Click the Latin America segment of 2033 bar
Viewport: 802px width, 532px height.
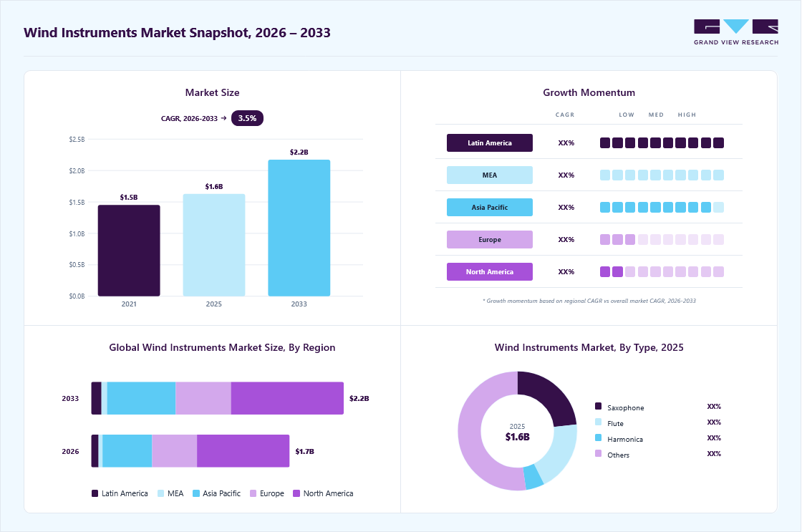point(96,398)
